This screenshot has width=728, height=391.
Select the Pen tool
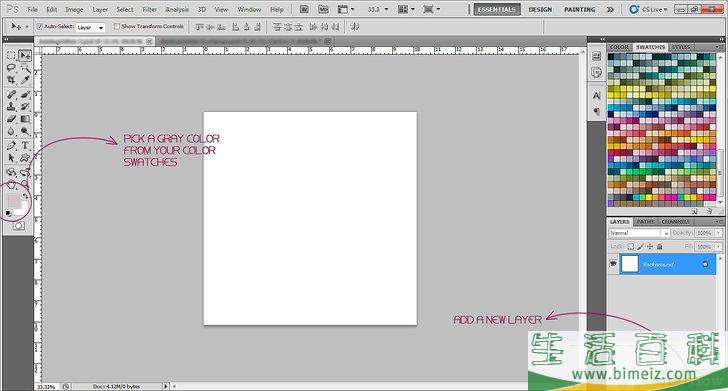click(x=11, y=146)
